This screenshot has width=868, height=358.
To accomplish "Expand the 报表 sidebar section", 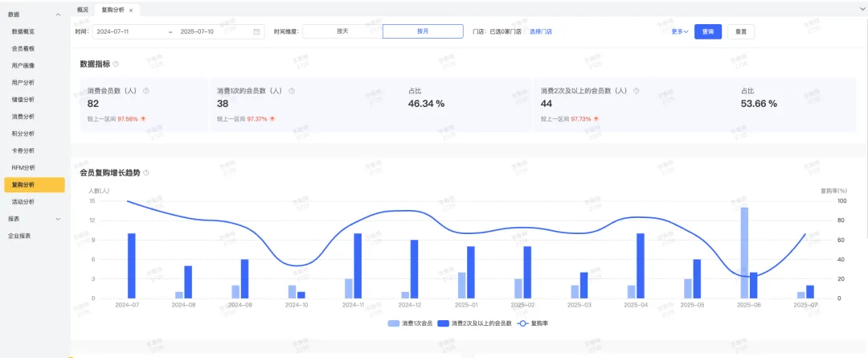I will coord(58,219).
